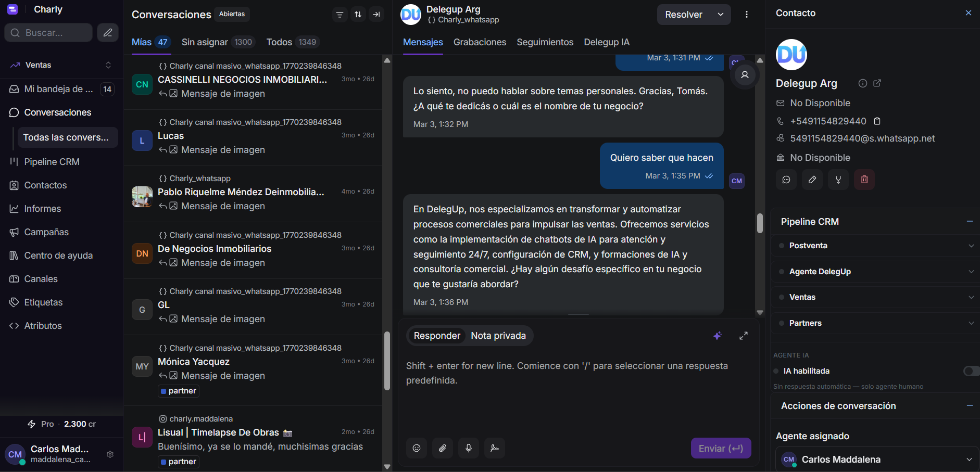Click the AI assist sparkle icon

(718, 336)
